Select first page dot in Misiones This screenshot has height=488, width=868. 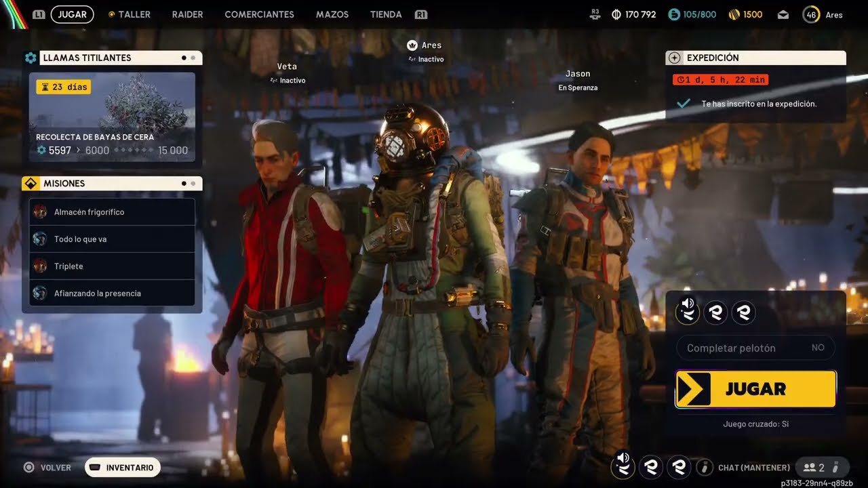184,183
